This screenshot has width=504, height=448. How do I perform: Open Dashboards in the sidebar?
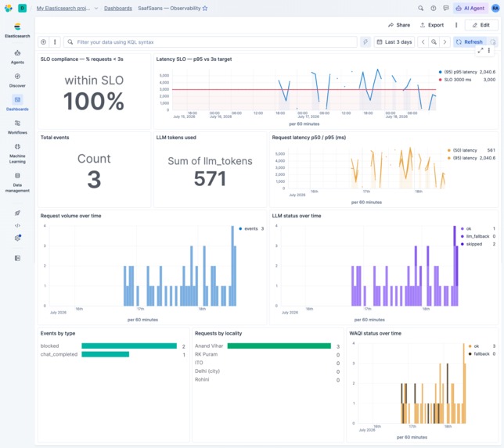click(17, 103)
